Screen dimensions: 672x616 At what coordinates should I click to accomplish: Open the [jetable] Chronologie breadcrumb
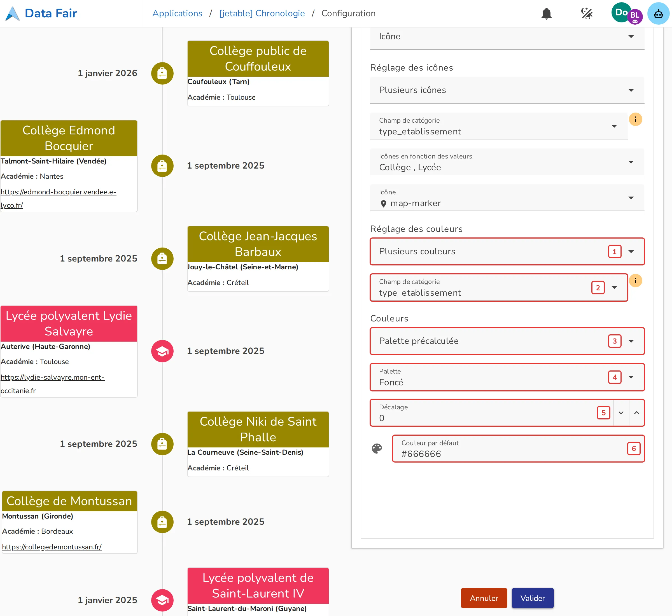pyautogui.click(x=262, y=13)
